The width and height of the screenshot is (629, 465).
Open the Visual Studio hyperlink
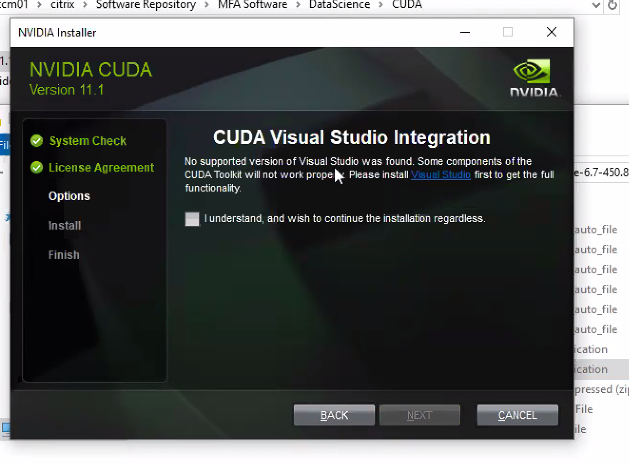point(440,175)
